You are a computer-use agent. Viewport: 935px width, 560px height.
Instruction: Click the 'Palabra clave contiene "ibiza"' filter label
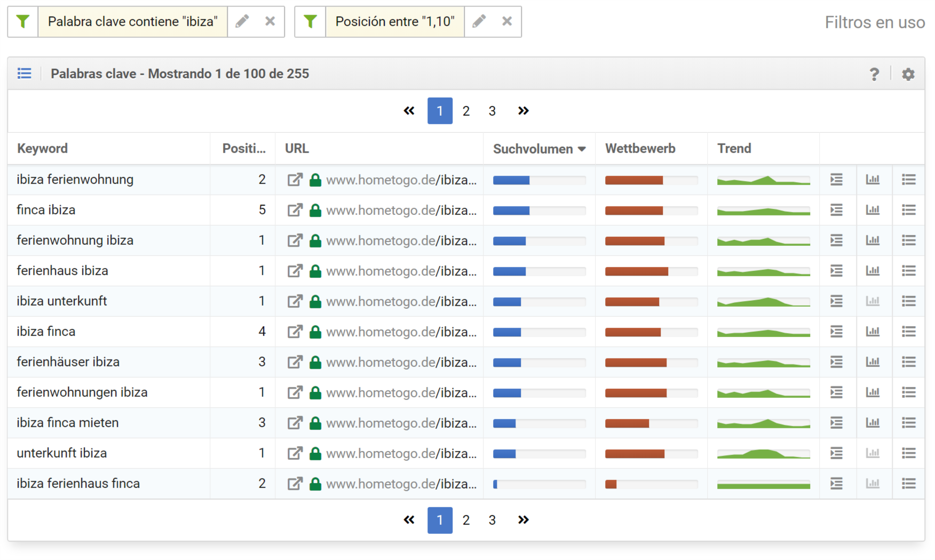(133, 21)
